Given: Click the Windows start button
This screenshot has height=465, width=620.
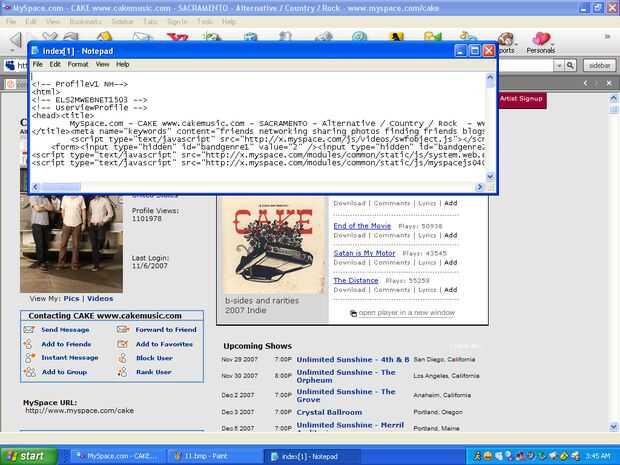Looking at the screenshot, I should (28, 456).
